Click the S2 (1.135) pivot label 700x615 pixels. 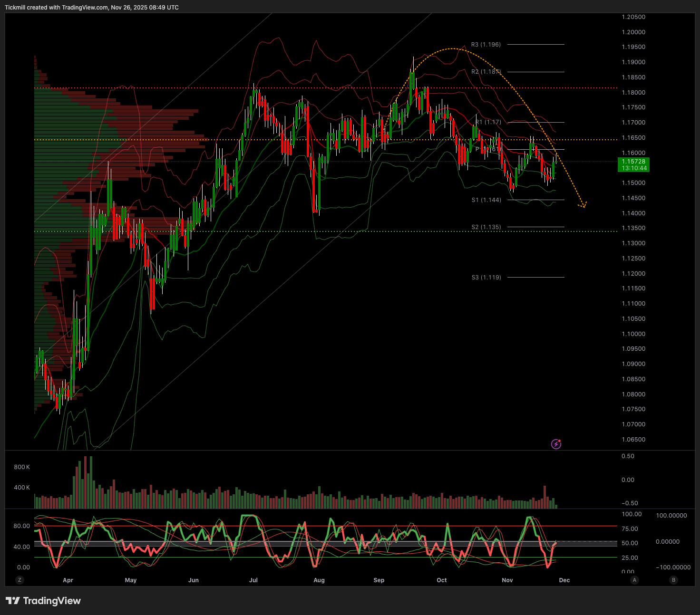click(486, 227)
